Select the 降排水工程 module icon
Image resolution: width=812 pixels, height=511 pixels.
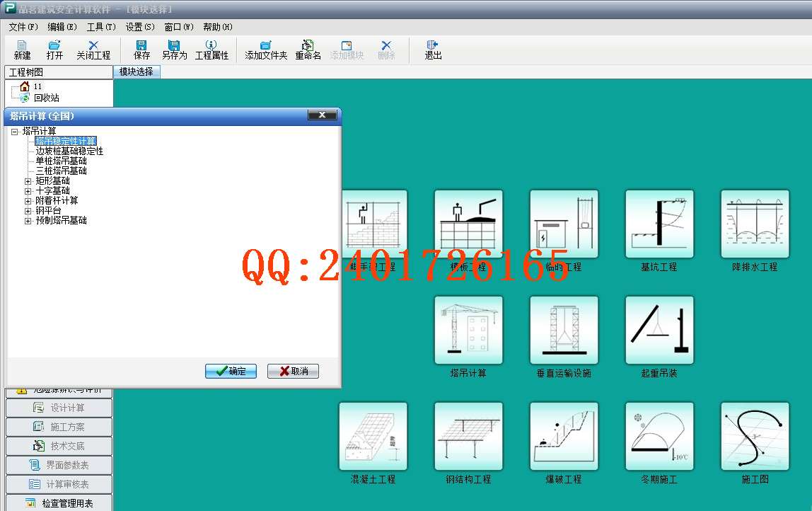pyautogui.click(x=755, y=224)
